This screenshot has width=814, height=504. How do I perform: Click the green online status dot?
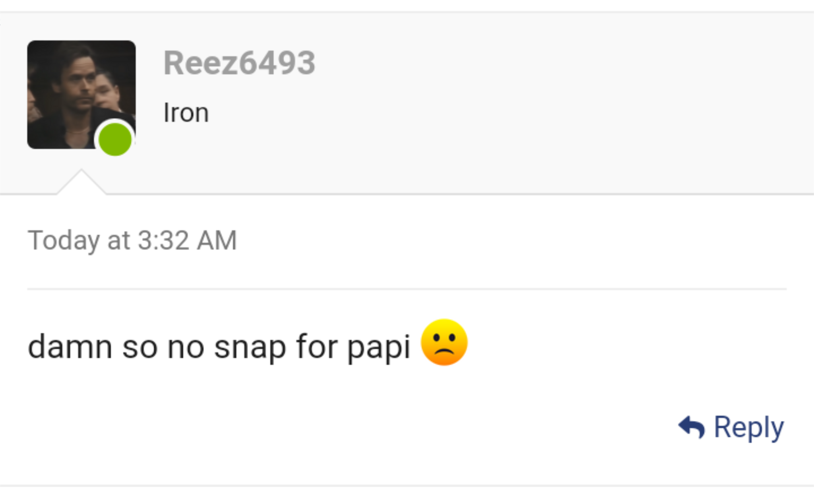coord(115,139)
